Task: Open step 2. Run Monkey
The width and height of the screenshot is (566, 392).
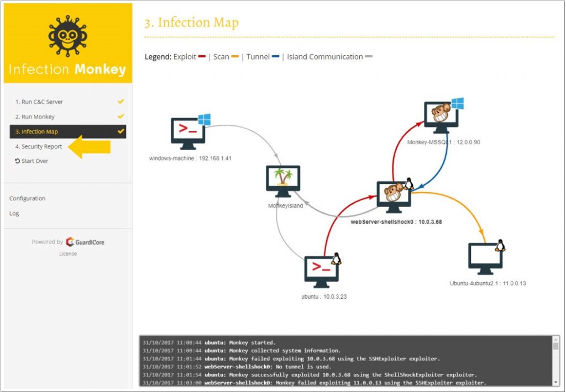Action: pos(68,117)
